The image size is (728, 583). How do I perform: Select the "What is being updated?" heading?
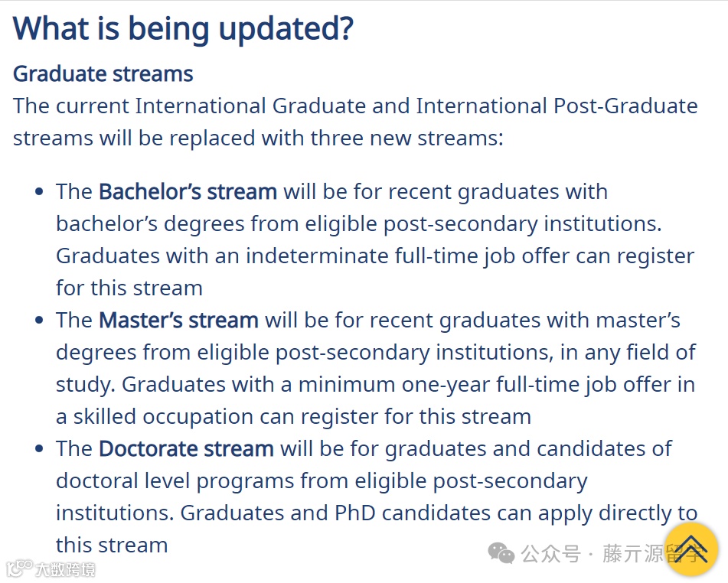(x=183, y=29)
